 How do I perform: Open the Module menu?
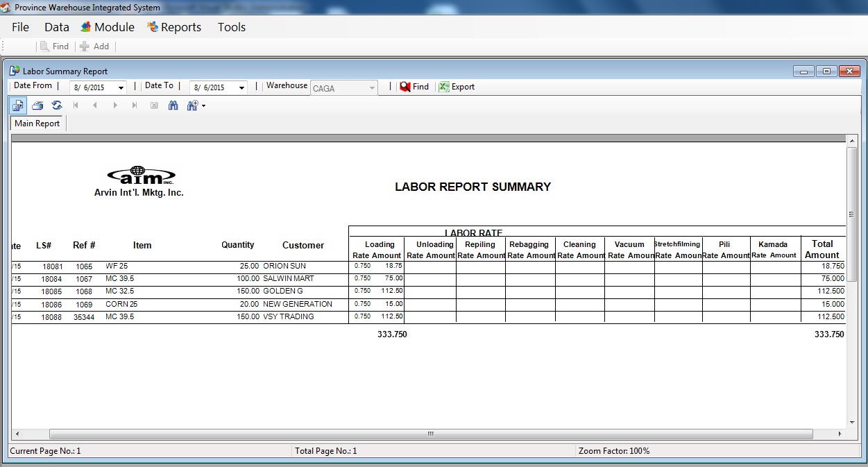[108, 27]
